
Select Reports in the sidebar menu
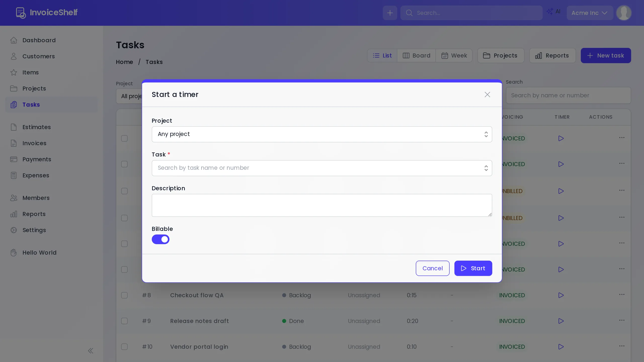51,214
